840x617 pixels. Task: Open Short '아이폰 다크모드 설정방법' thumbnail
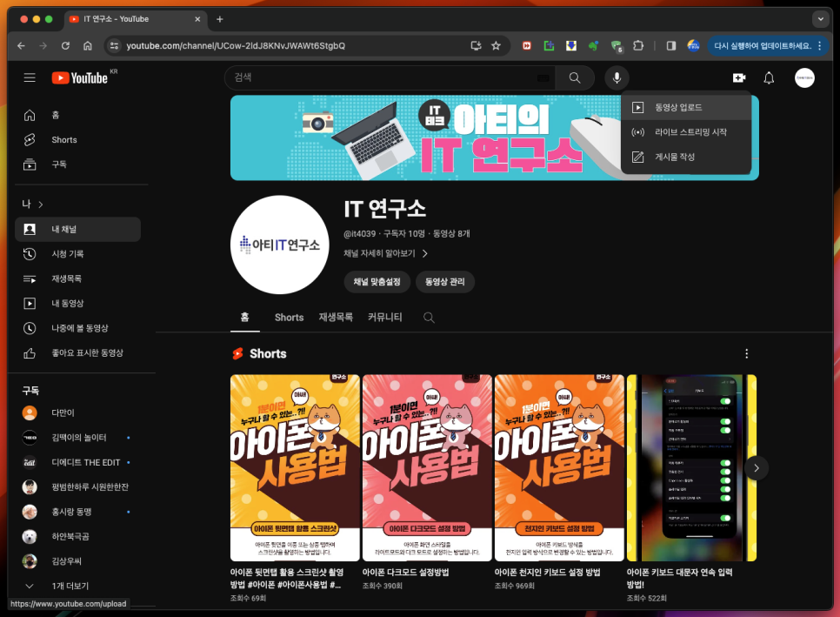tap(427, 467)
